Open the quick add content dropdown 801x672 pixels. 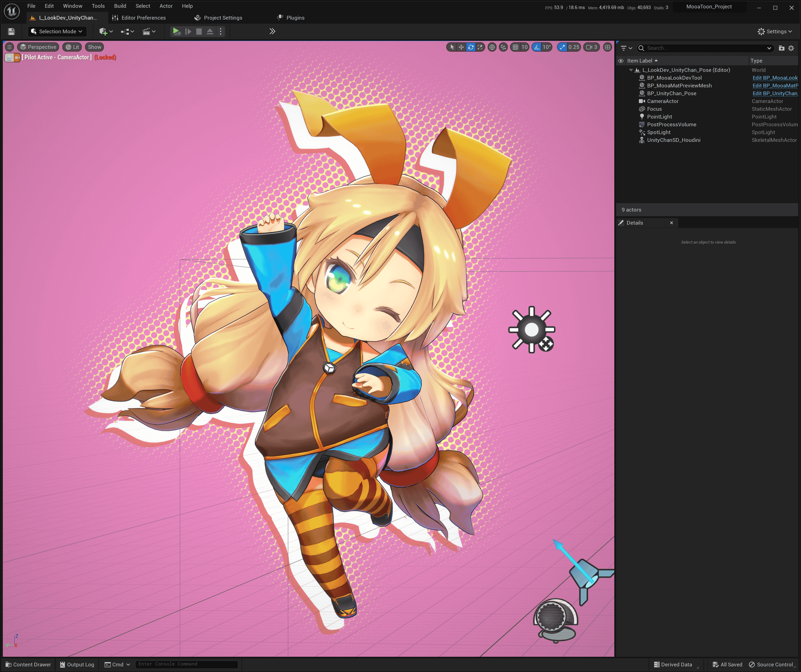[x=106, y=31]
